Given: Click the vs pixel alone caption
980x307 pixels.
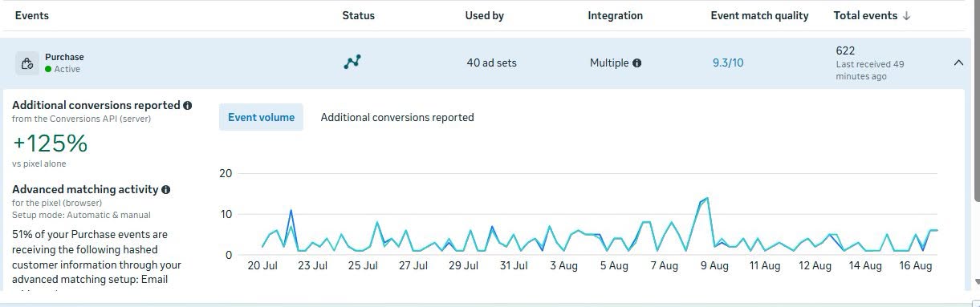Looking at the screenshot, I should [39, 164].
